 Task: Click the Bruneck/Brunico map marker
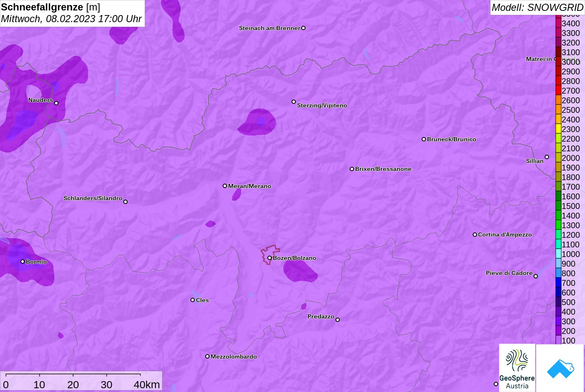[x=424, y=139]
